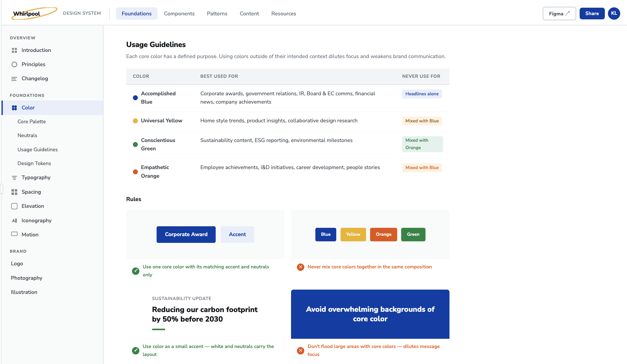Switch to the Components tab
627x364 pixels.
click(179, 14)
